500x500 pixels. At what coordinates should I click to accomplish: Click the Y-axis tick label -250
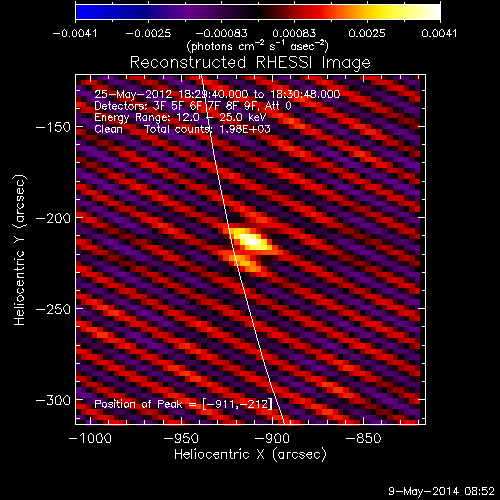click(x=53, y=309)
